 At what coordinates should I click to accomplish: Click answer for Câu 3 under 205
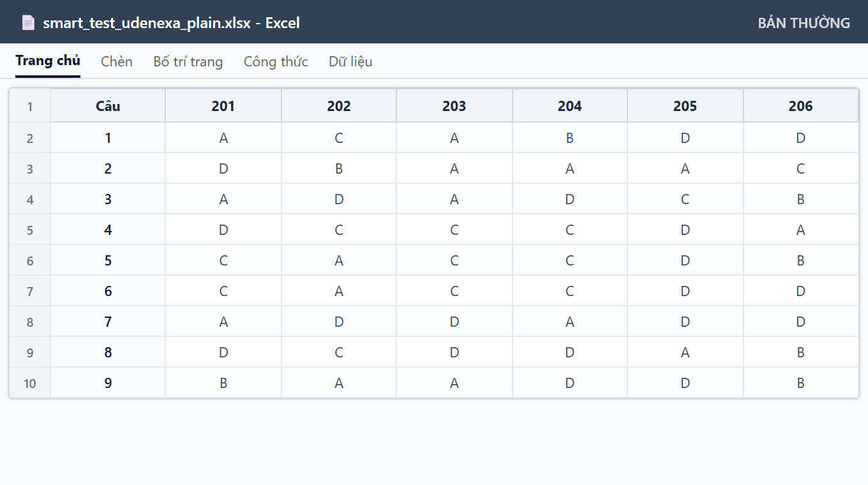(x=685, y=199)
